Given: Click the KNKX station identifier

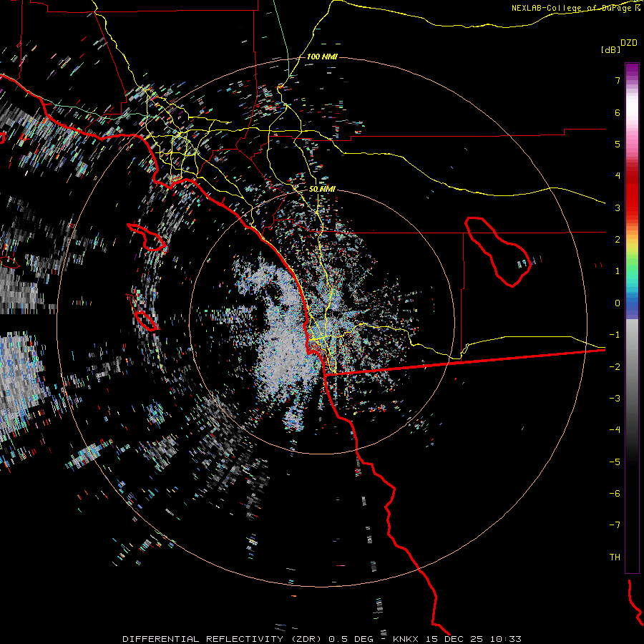Looking at the screenshot, I should 406,639.
